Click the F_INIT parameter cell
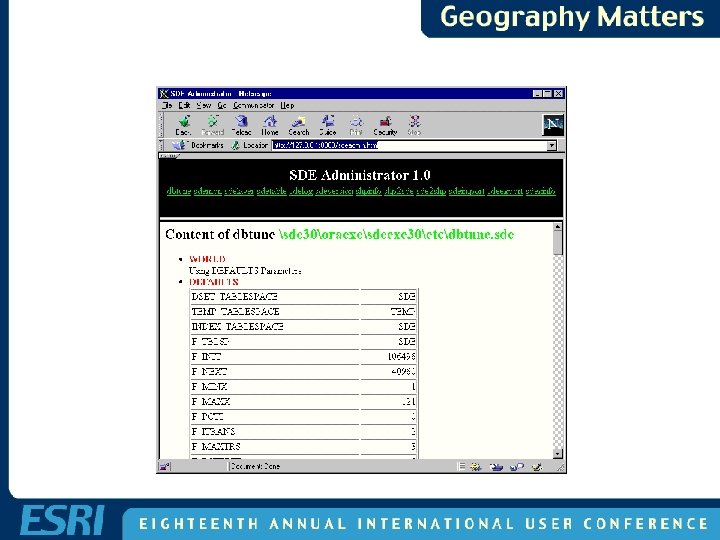720x540 pixels. coord(275,357)
